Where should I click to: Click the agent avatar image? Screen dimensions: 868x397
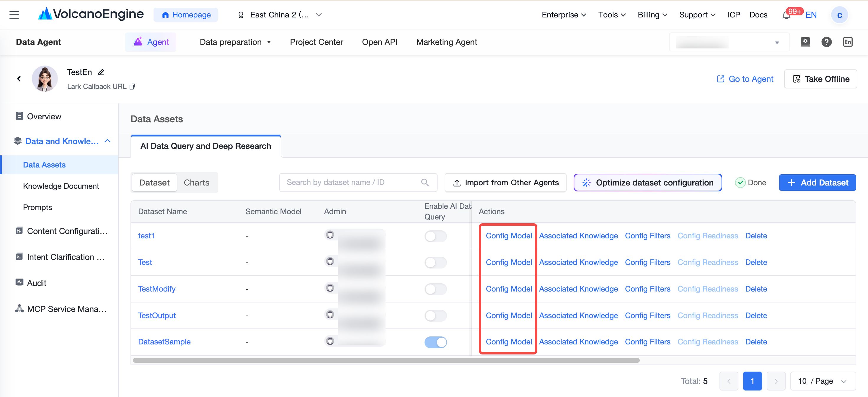click(45, 79)
